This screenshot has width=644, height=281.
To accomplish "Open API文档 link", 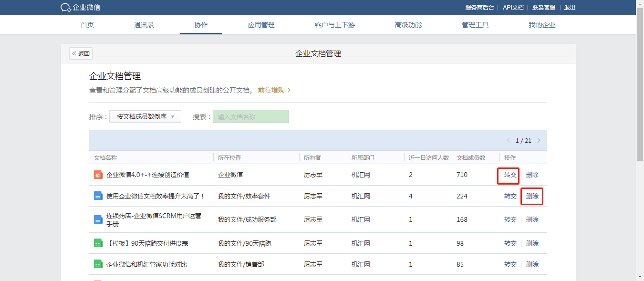I will tap(513, 8).
